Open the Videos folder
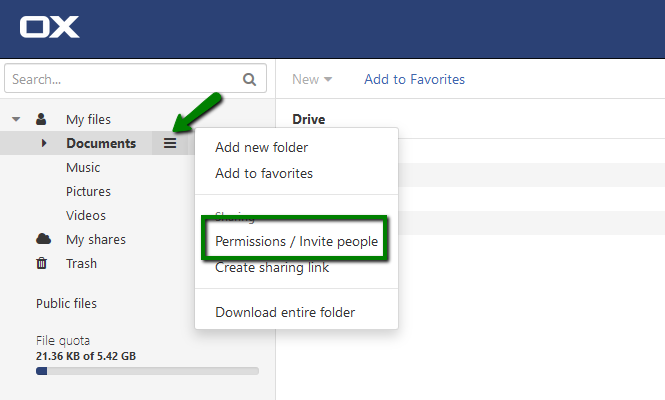Viewport: 665px width, 400px height. click(x=86, y=215)
